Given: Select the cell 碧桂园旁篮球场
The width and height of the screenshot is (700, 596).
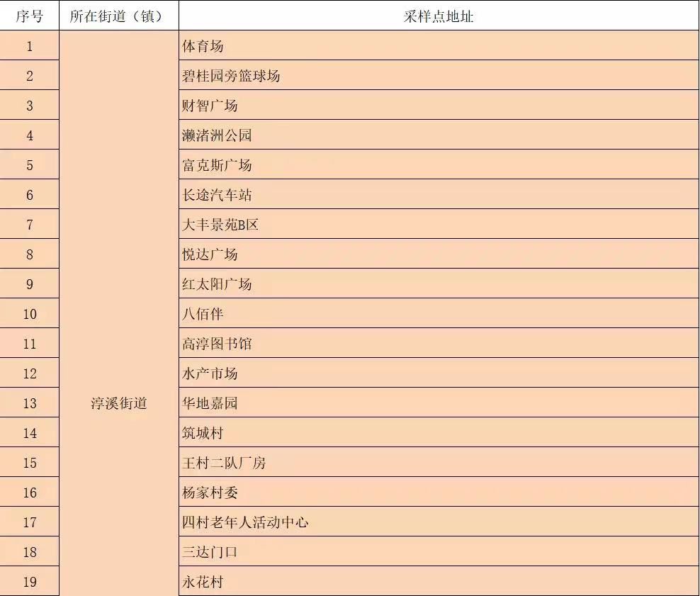Looking at the screenshot, I should 439,75.
